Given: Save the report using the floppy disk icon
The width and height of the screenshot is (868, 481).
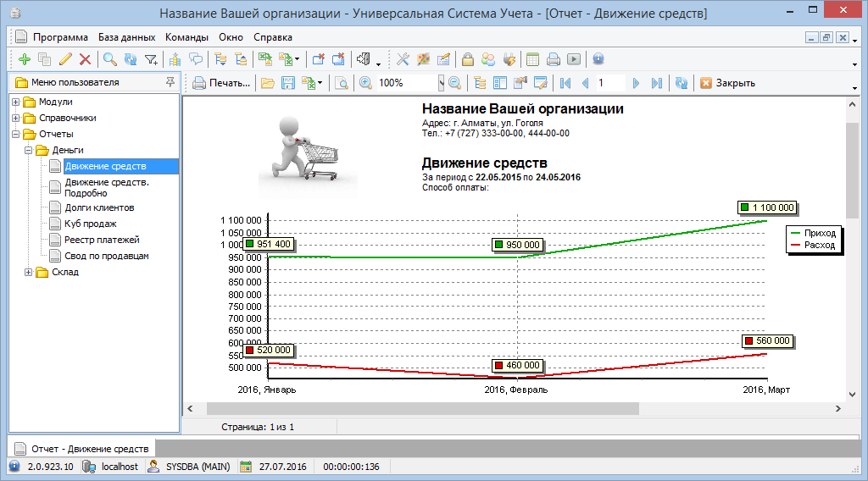Looking at the screenshot, I should click(x=288, y=83).
